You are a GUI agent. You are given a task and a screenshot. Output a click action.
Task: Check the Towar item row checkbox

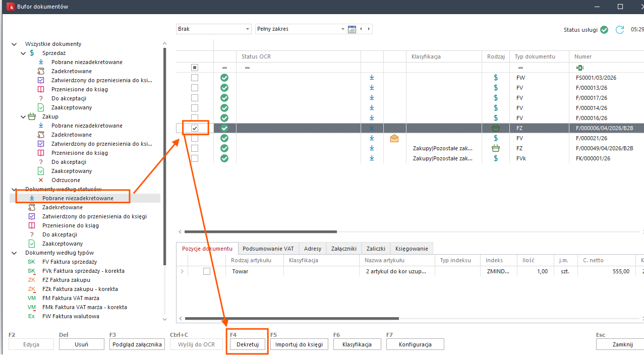[207, 271]
